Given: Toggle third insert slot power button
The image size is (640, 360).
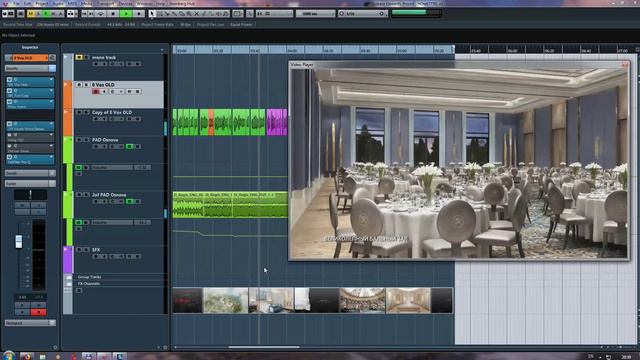Looking at the screenshot, I should pos(9,102).
